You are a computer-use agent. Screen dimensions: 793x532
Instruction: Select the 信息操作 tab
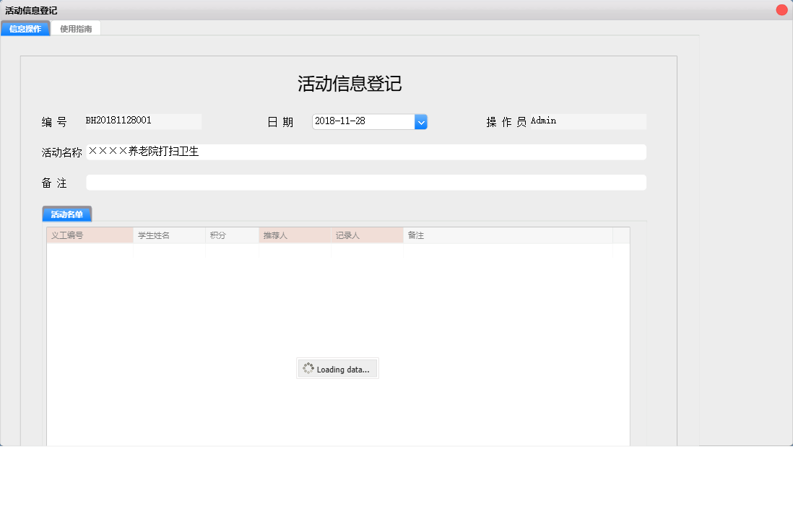25,28
